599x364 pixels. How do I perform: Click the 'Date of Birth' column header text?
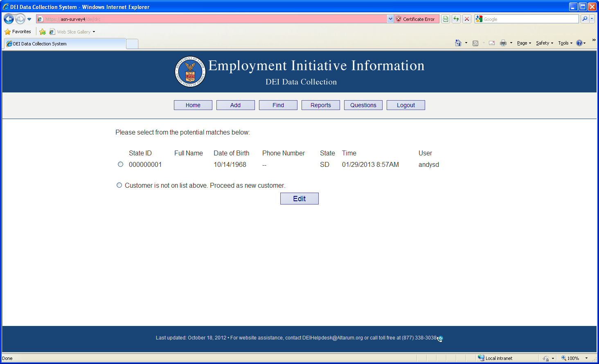(x=232, y=153)
